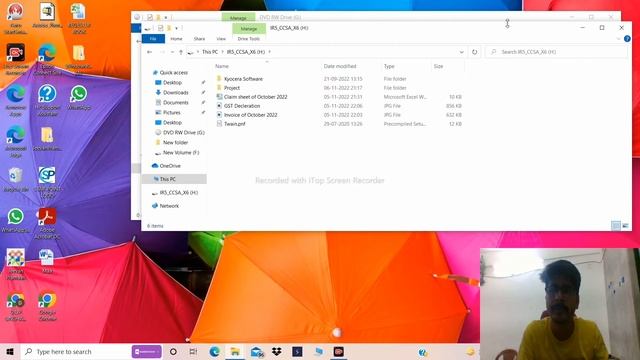
Task: Click the Search IRS_CCSA_X6 (H:) box
Action: [556, 52]
